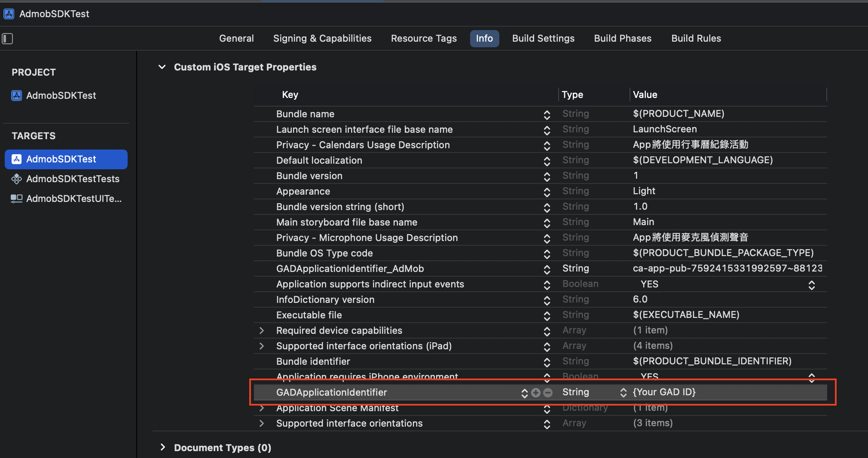Select the Bundle version string (short) value 1.0
The width and height of the screenshot is (868, 458).
(640, 206)
